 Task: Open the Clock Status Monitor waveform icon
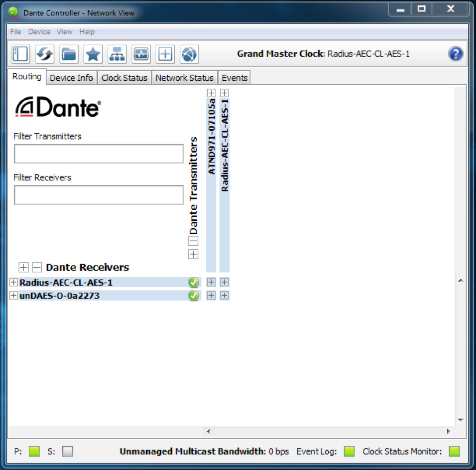tap(141, 54)
